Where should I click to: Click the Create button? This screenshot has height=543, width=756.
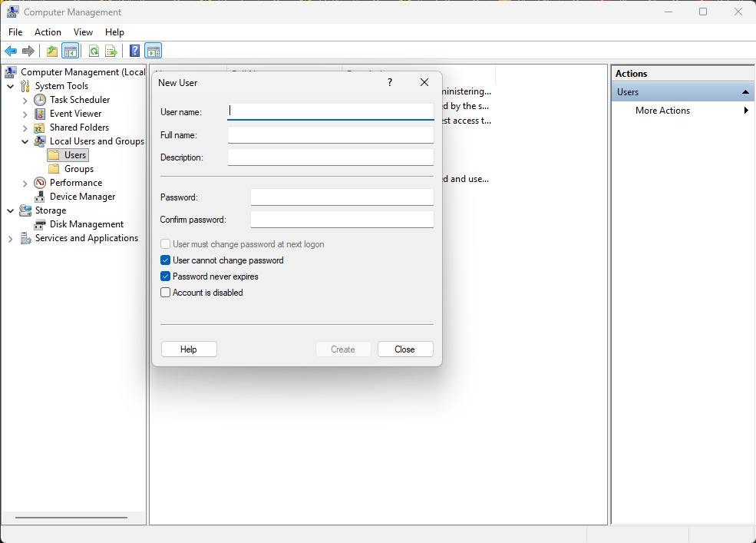point(343,349)
